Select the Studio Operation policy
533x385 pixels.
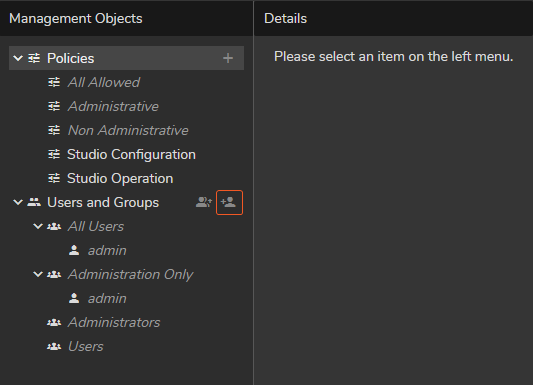[120, 178]
